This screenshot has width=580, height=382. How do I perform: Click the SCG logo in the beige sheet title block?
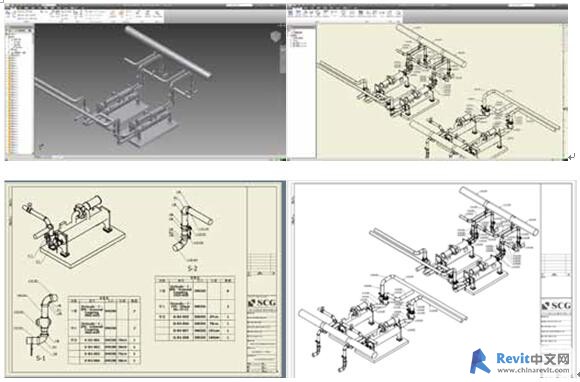pos(262,303)
